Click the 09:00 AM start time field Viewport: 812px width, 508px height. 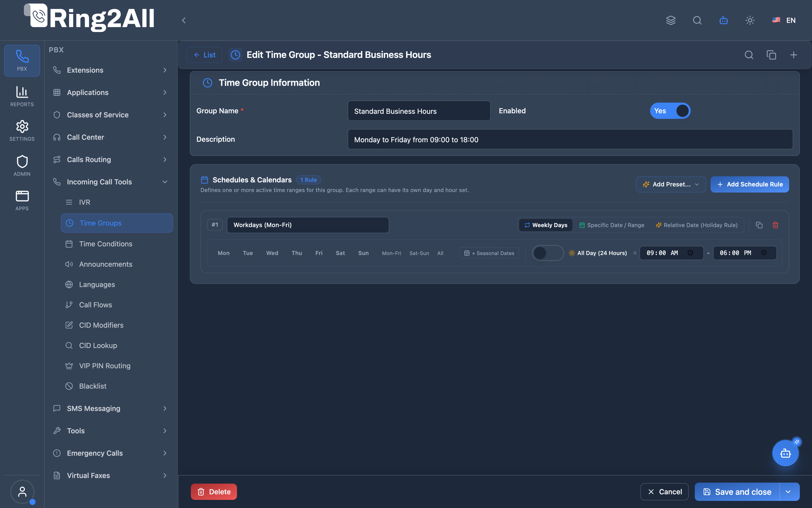671,253
